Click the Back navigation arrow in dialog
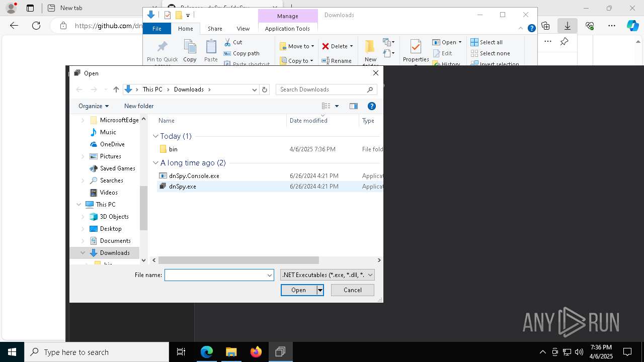Screen dimensions: 644x362 click(79, 89)
